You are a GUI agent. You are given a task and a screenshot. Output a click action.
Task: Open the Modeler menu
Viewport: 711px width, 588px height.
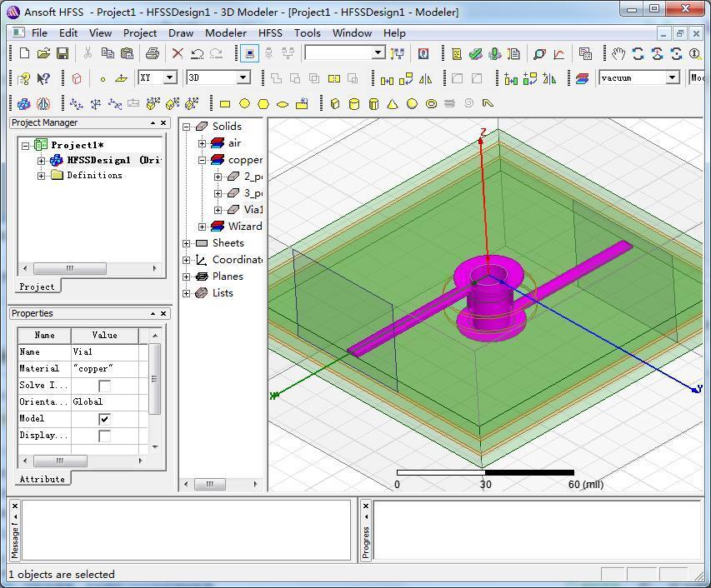pos(225,33)
